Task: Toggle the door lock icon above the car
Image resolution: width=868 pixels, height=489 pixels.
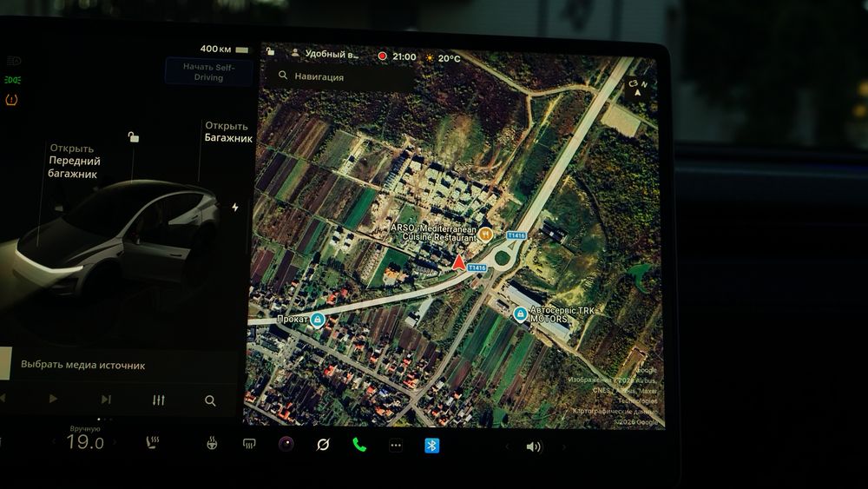Action: point(134,136)
